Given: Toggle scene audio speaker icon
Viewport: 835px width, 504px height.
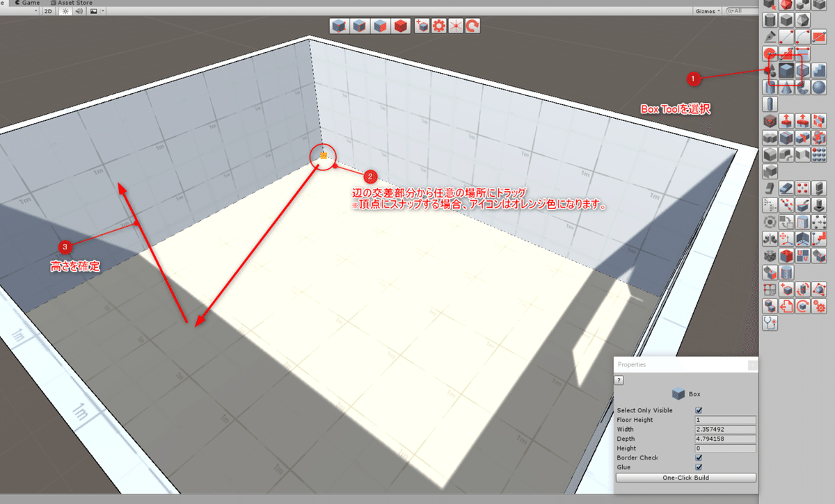Looking at the screenshot, I should (x=79, y=11).
